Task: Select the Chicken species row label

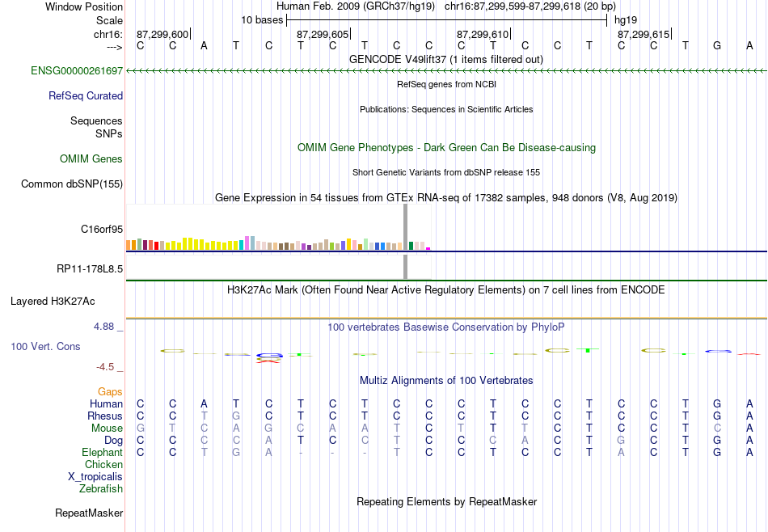Action: coord(103,464)
